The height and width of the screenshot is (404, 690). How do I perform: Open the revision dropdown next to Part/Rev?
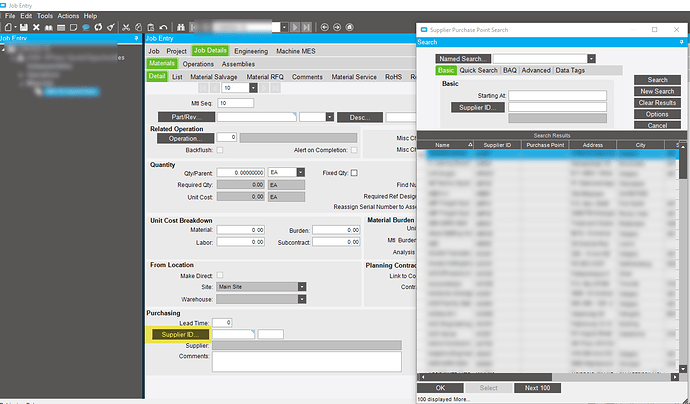point(330,117)
